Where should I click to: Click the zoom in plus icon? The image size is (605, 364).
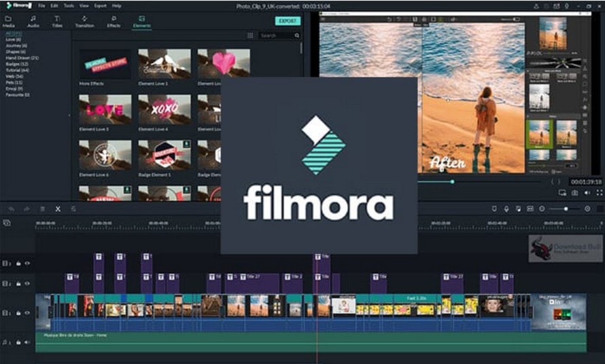(x=587, y=208)
